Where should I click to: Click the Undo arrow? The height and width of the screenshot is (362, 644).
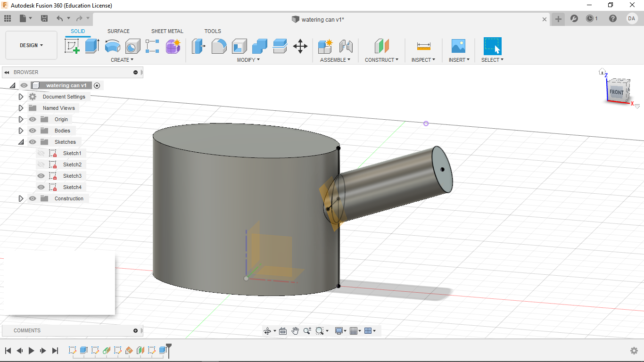tap(59, 18)
